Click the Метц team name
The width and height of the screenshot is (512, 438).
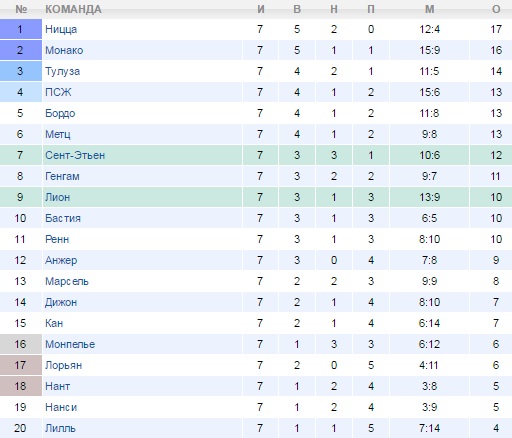click(58, 135)
